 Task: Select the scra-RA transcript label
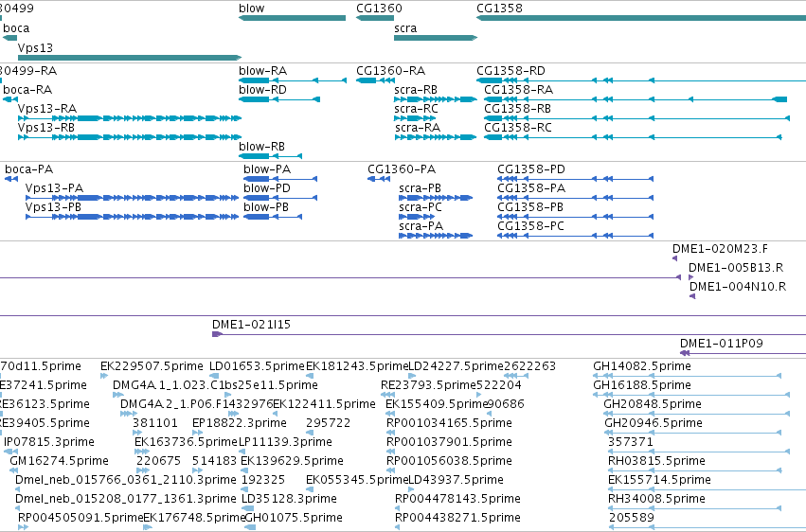click(418, 128)
